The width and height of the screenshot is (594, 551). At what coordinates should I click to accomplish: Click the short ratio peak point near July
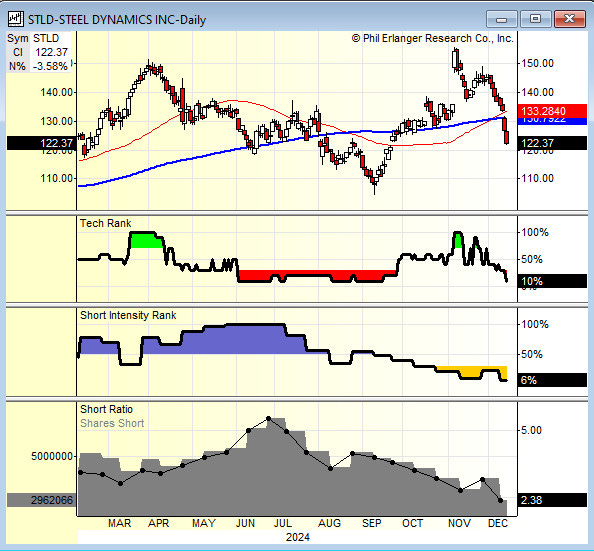(x=269, y=418)
